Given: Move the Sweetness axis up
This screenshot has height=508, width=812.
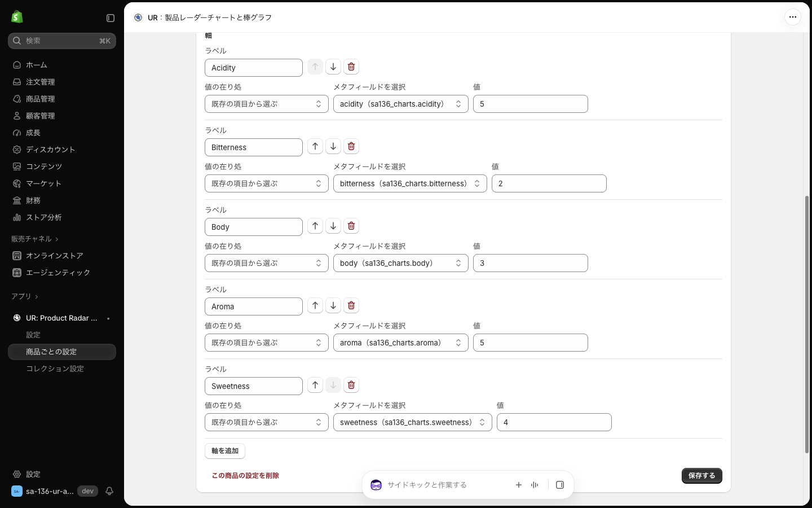Looking at the screenshot, I should coord(315,385).
